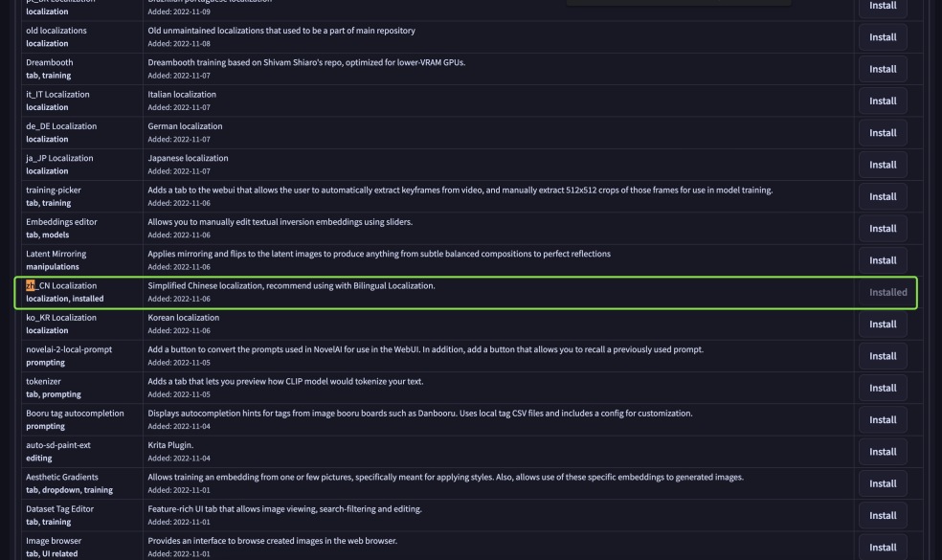Click the greyed Installed button for zh_CN

tap(887, 292)
